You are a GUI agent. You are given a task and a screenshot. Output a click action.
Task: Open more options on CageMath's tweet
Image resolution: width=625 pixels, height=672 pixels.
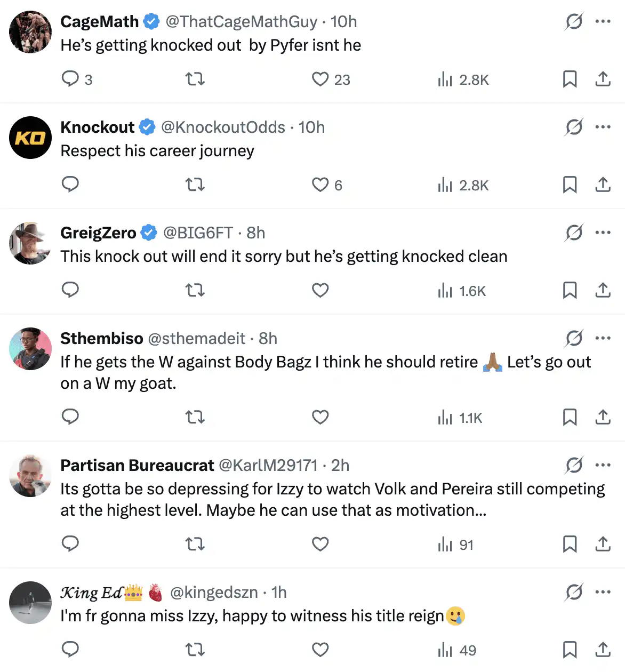[603, 21]
